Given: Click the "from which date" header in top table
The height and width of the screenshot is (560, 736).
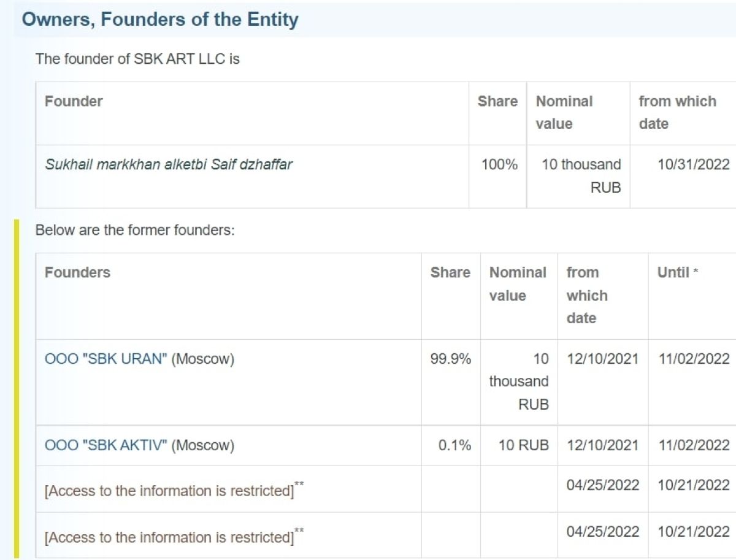Looking at the screenshot, I should click(x=677, y=112).
